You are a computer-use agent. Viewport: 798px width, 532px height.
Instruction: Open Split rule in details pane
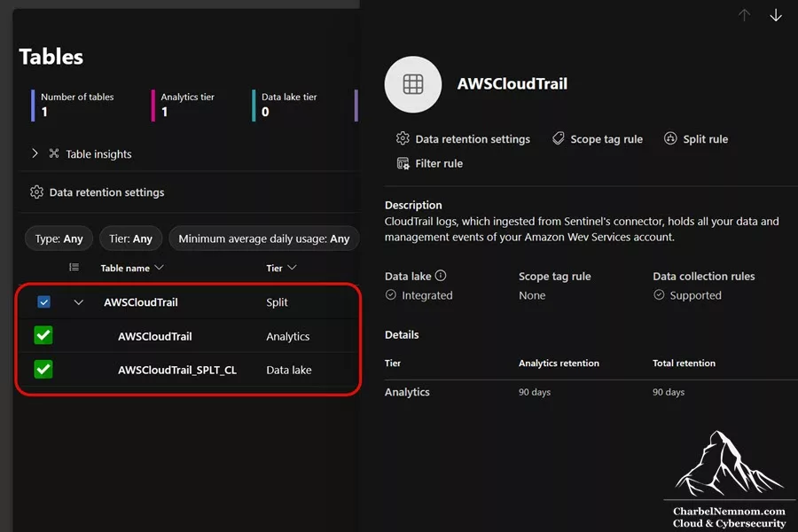[x=696, y=139]
